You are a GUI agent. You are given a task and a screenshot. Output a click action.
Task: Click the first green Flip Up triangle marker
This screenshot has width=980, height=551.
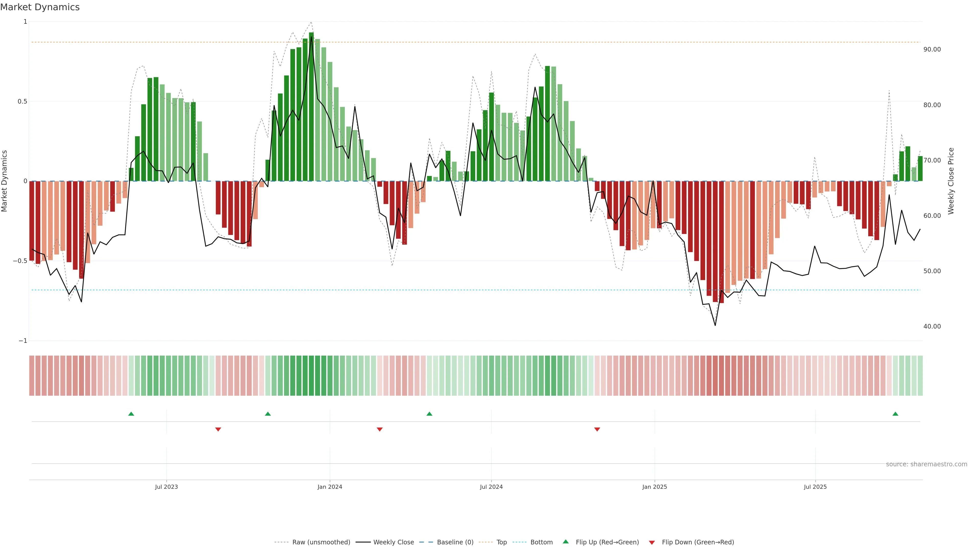(131, 414)
